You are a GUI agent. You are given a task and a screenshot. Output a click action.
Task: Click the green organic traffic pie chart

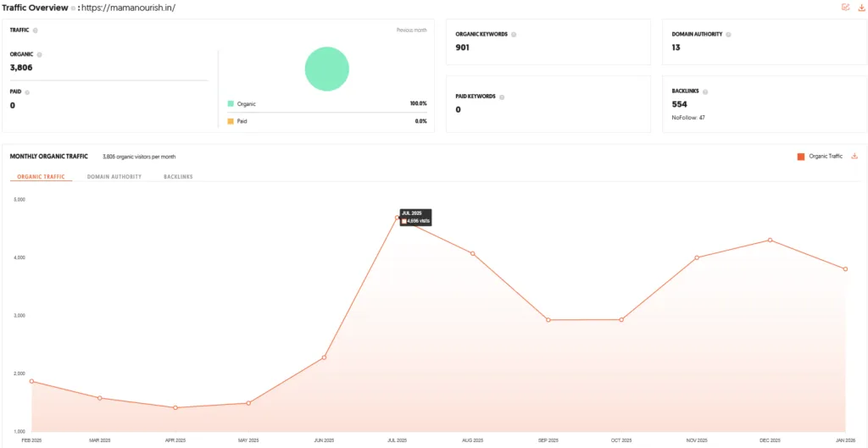pyautogui.click(x=327, y=69)
